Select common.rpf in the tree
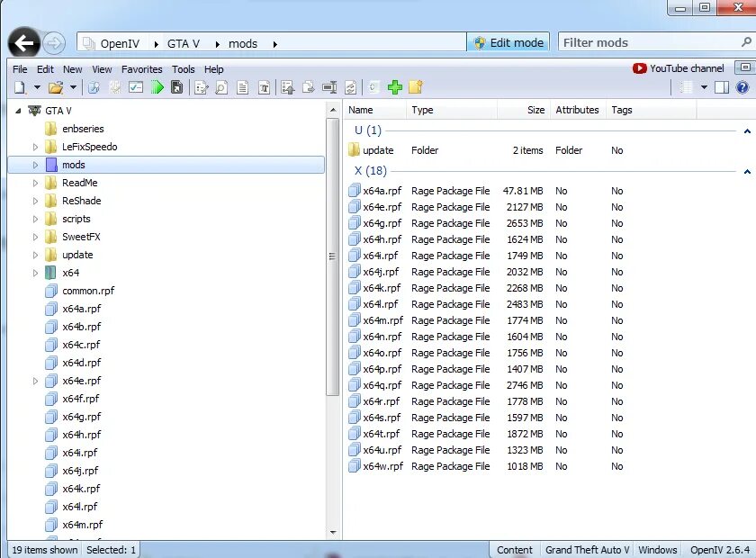 [88, 291]
